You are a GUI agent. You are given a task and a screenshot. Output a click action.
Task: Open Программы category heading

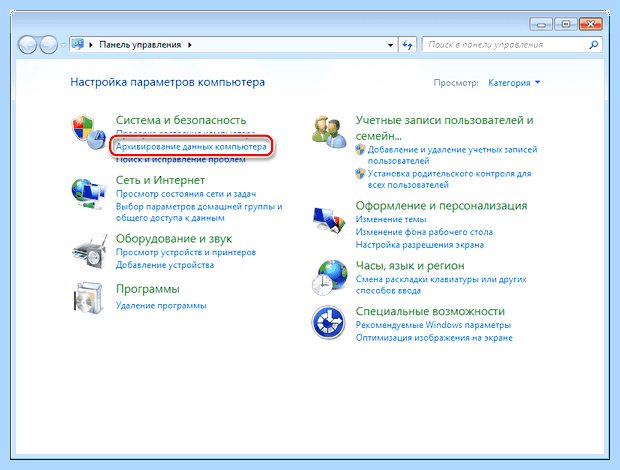tap(147, 289)
